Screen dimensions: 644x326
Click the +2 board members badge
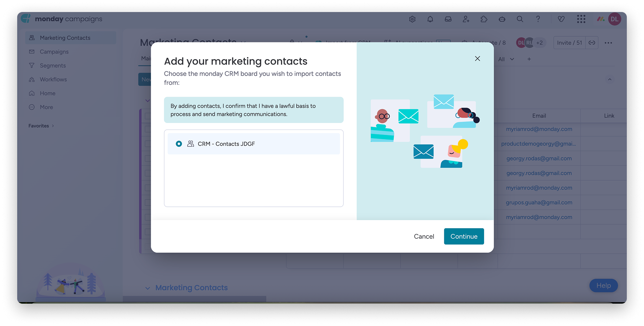tap(539, 43)
